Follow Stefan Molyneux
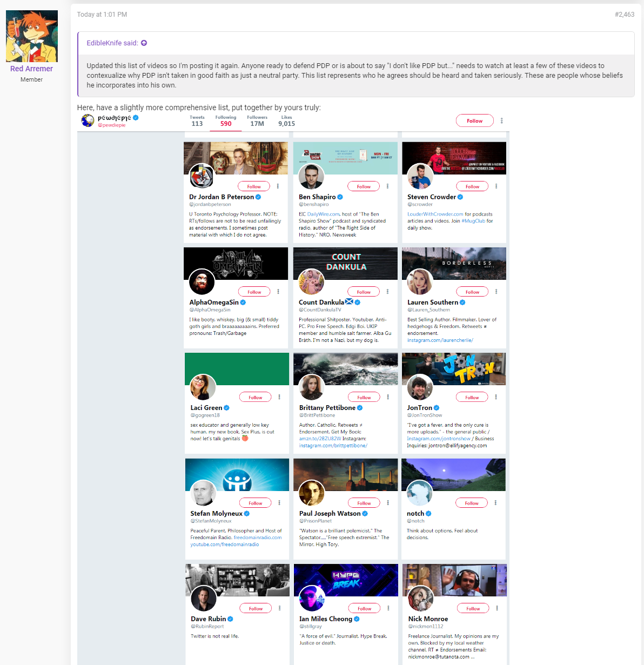 pos(255,503)
